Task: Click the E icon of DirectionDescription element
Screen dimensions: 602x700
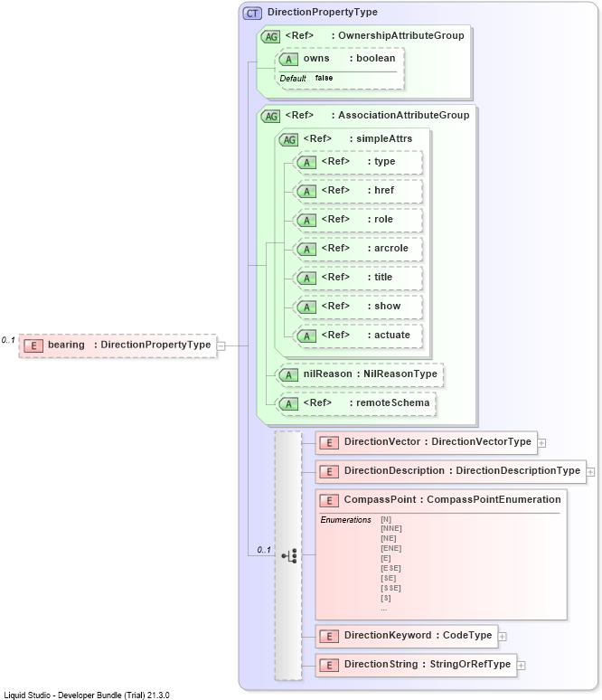Action: pos(329,472)
